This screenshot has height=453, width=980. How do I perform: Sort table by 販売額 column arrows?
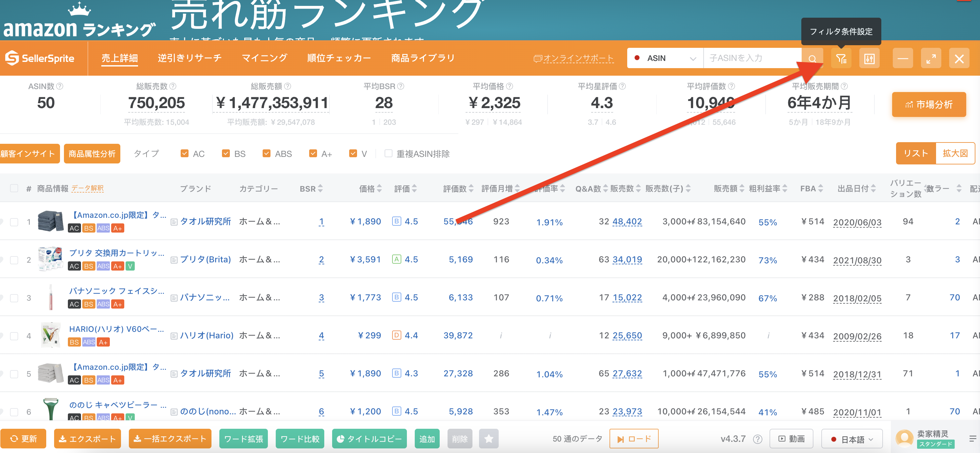pyautogui.click(x=741, y=188)
